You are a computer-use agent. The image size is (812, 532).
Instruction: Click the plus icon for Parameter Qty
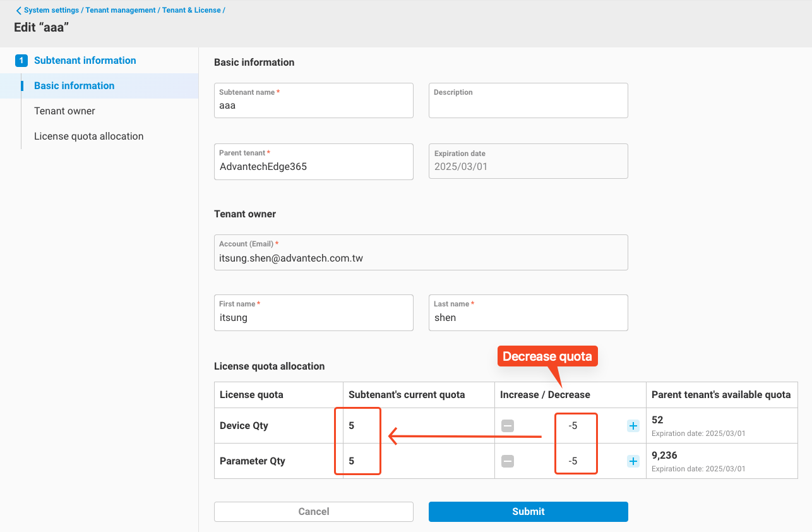633,461
